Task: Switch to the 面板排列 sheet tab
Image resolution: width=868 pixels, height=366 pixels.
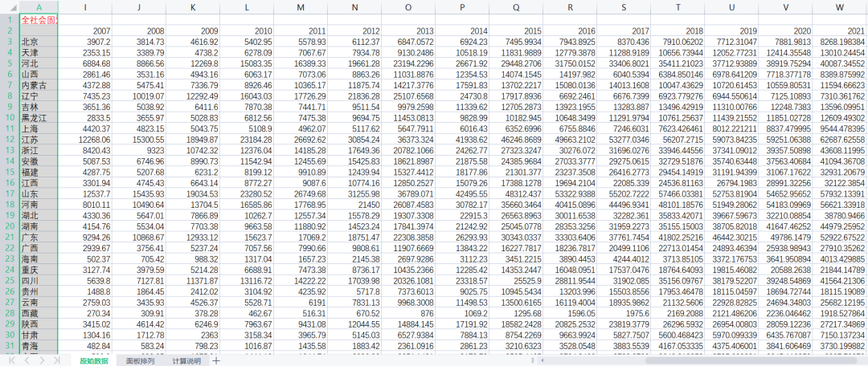Action: click(x=140, y=361)
